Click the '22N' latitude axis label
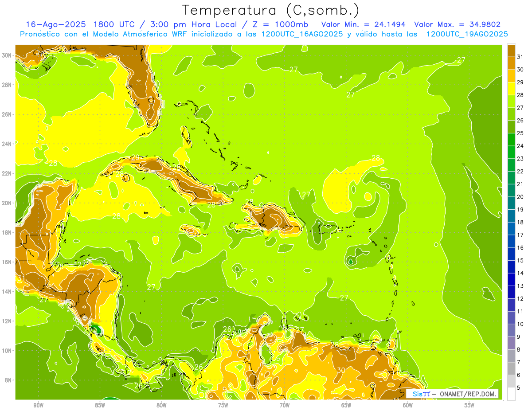This screenshot has height=411, width=532. coord(7,173)
